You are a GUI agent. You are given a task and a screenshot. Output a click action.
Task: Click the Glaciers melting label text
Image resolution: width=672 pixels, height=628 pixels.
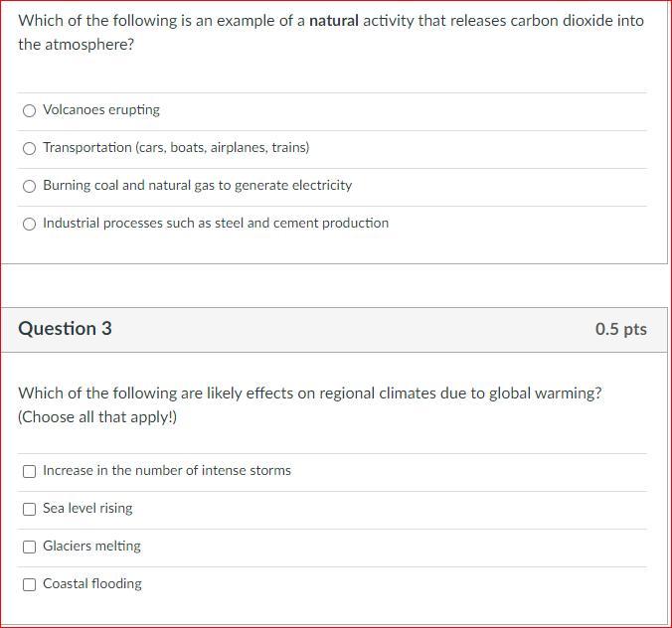(91, 547)
